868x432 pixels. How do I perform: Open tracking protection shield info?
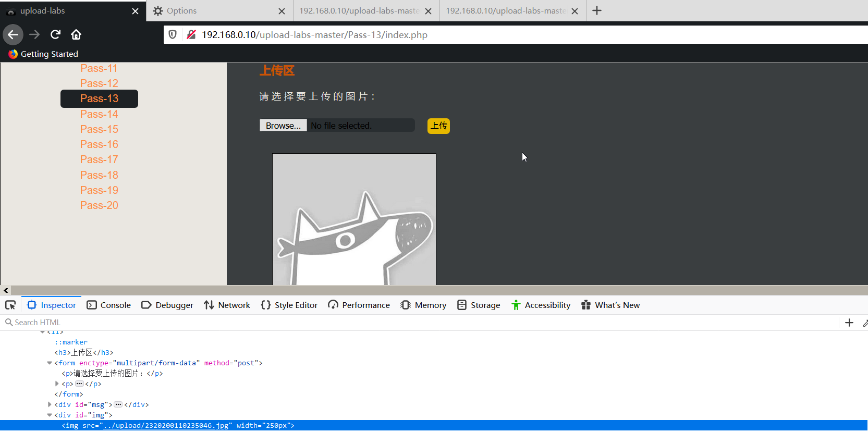[173, 35]
